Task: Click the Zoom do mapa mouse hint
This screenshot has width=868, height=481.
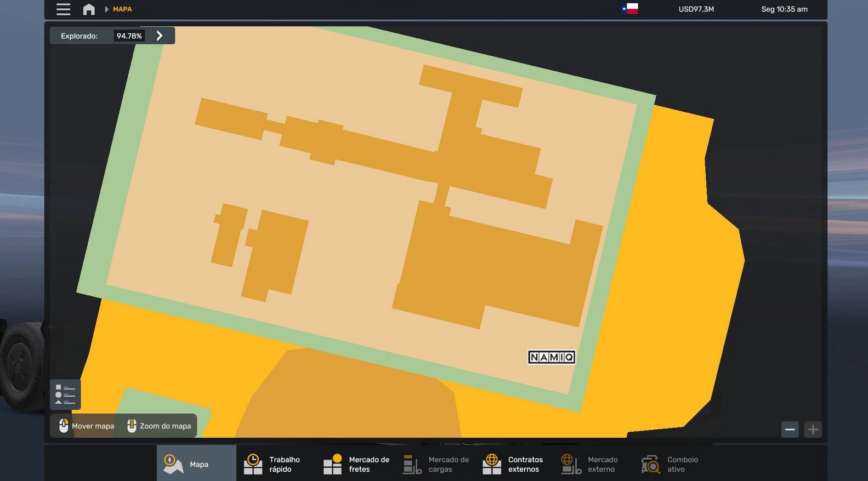Action: tap(159, 426)
